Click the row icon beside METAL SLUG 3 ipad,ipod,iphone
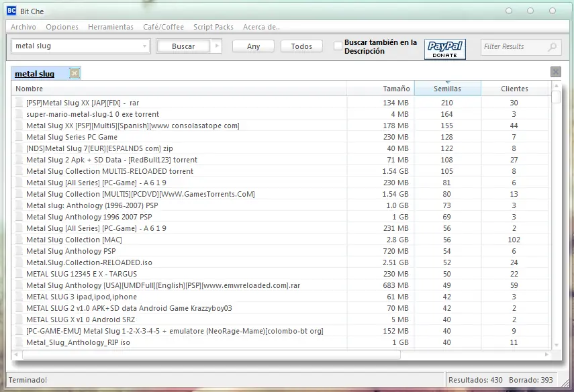 pos(19,297)
